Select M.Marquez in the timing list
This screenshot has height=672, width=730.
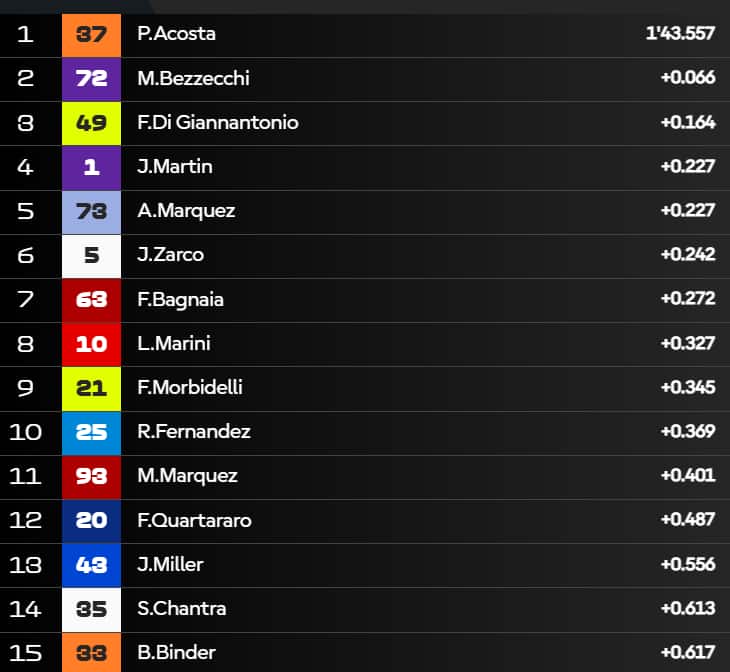pos(187,476)
